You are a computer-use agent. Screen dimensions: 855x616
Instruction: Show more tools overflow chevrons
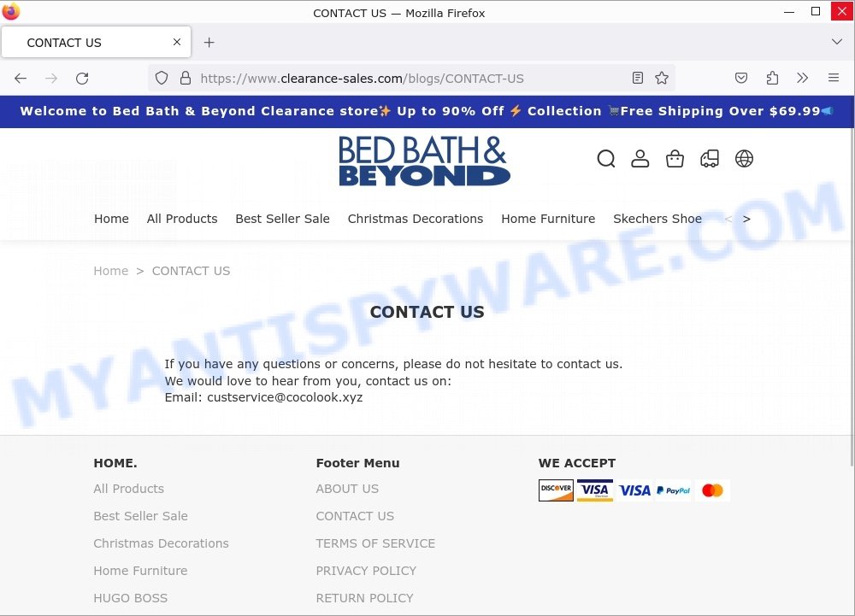(x=802, y=78)
